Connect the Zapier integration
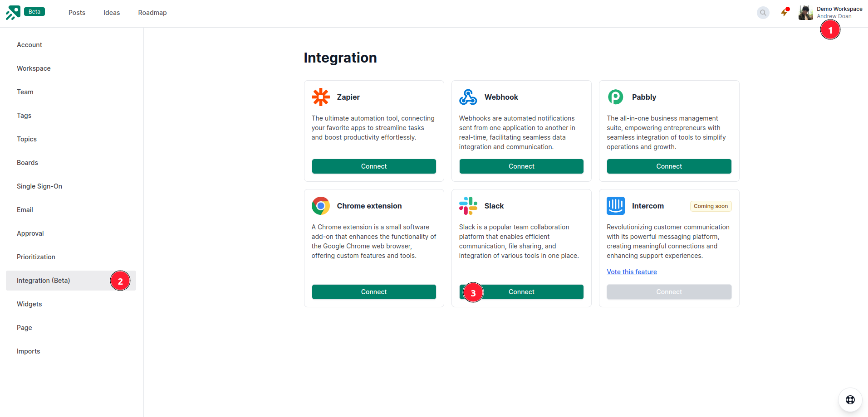 (374, 166)
